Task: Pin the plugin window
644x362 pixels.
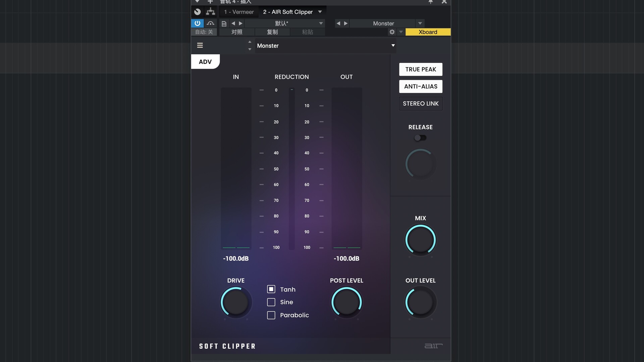Action: pyautogui.click(x=430, y=2)
